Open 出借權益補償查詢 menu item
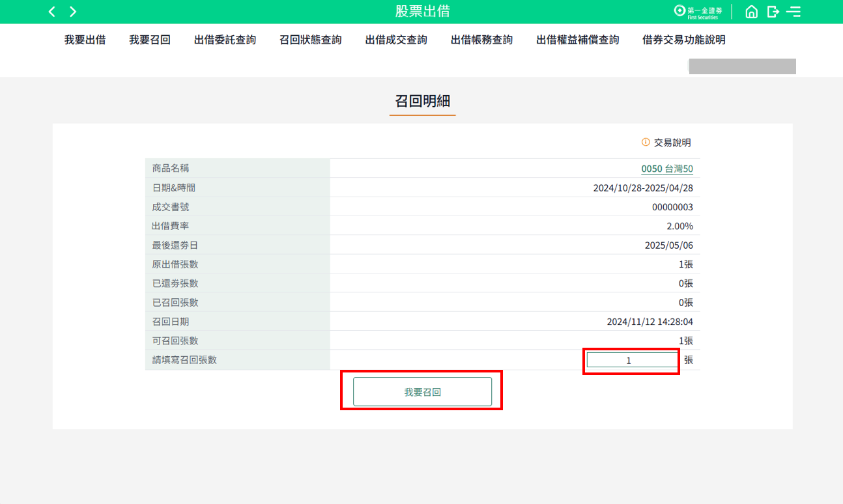Viewport: 843px width, 504px height. (577, 40)
